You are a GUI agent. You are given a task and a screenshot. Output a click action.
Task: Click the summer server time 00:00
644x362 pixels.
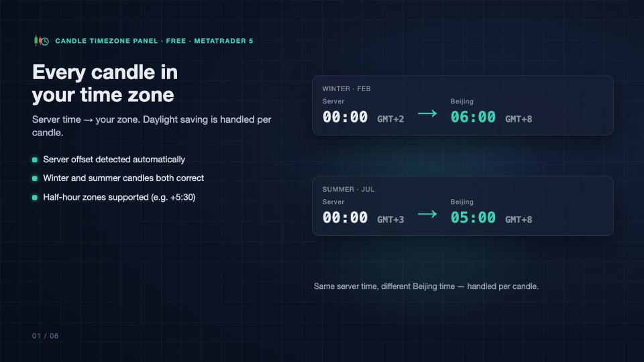coord(345,218)
